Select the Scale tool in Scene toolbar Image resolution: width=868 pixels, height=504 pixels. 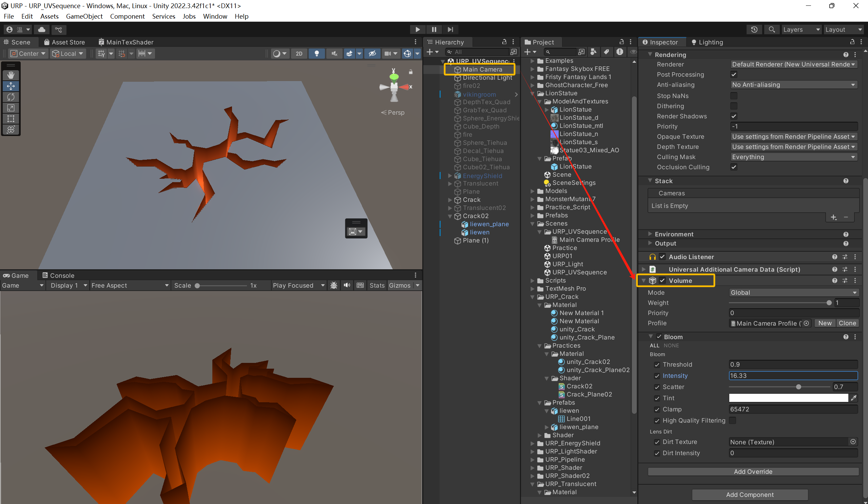[11, 108]
